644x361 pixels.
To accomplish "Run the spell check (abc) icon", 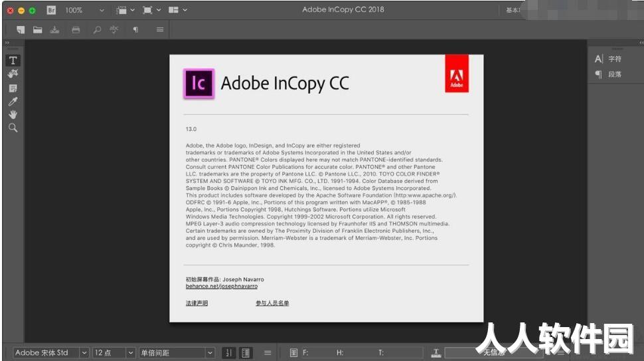I will (114, 29).
